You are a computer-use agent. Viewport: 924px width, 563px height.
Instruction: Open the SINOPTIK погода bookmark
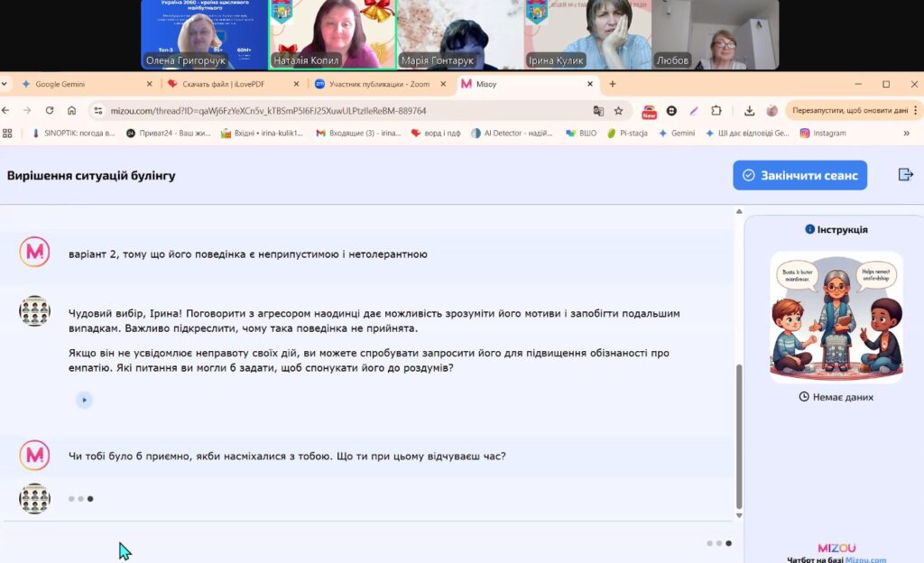click(x=73, y=134)
